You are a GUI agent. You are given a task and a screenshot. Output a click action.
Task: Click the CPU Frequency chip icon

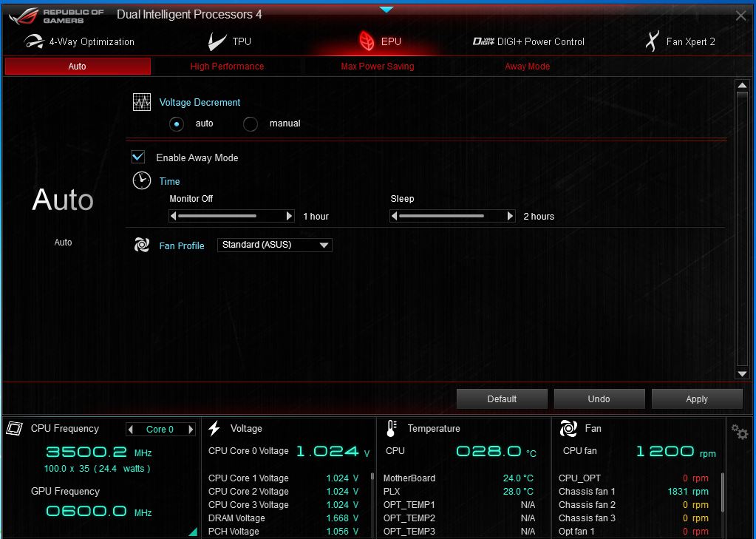pyautogui.click(x=15, y=428)
